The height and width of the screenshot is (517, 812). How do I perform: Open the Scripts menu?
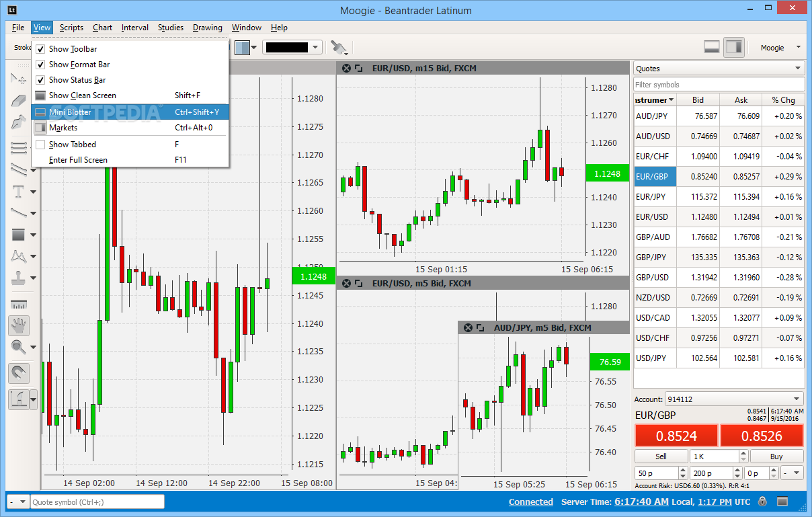[71, 28]
